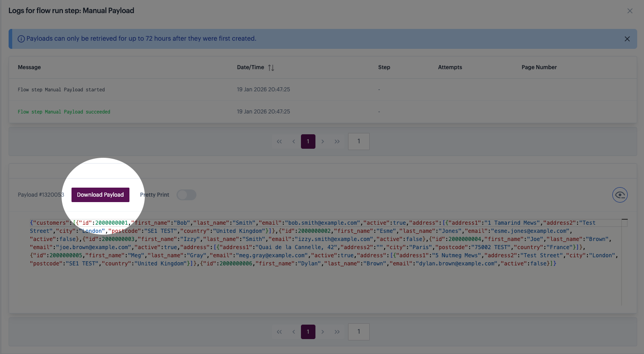Screen dimensions: 644x354
Task: Sort logs by the Date/Time arrows icon
Action: (271, 67)
